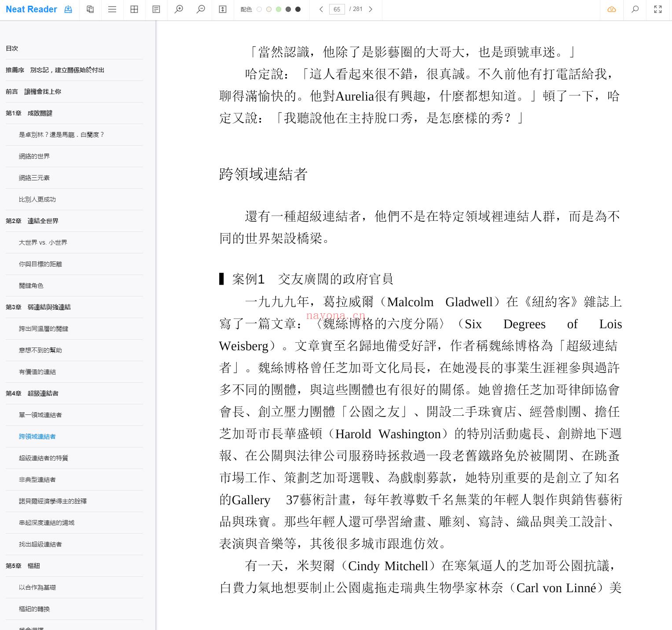The height and width of the screenshot is (630, 672).
Task: Open section 網絡三元素
Action: 34,178
